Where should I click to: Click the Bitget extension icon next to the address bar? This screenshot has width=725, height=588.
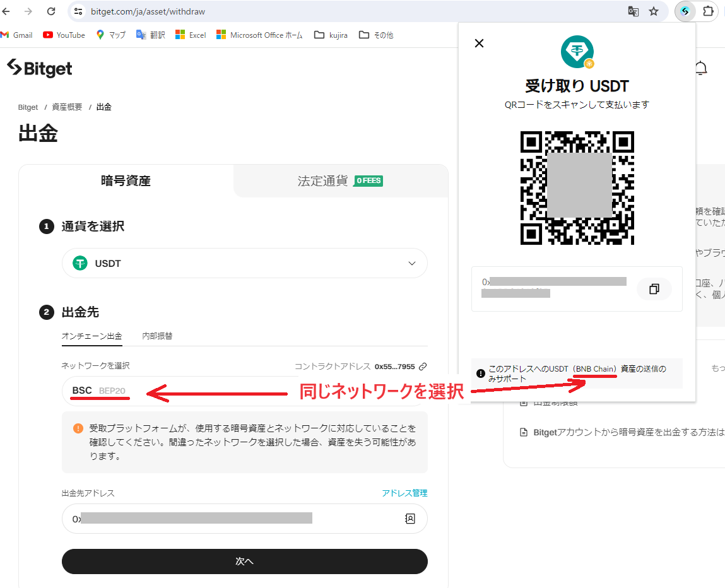pos(685,11)
